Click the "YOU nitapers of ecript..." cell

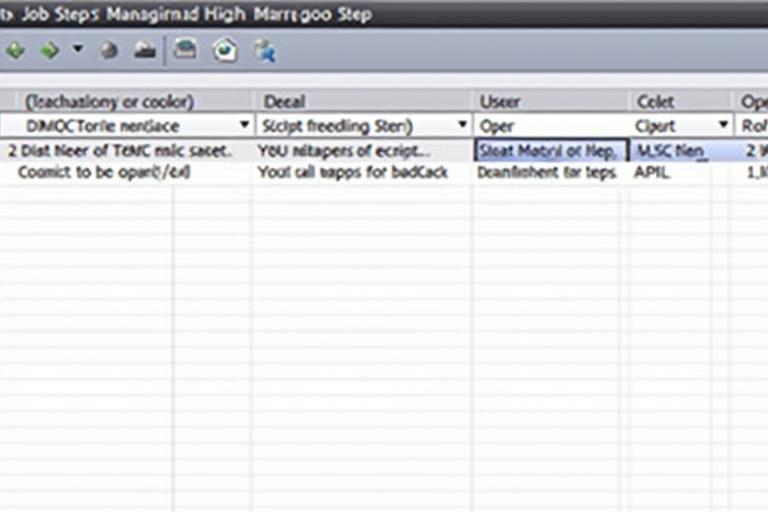click(x=345, y=151)
